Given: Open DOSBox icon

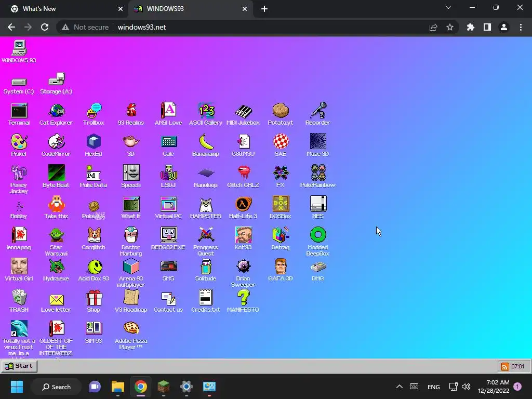Looking at the screenshot, I should point(280,208).
